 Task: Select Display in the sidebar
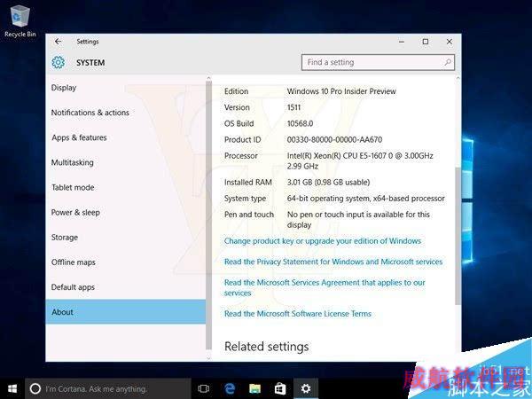tap(126, 88)
